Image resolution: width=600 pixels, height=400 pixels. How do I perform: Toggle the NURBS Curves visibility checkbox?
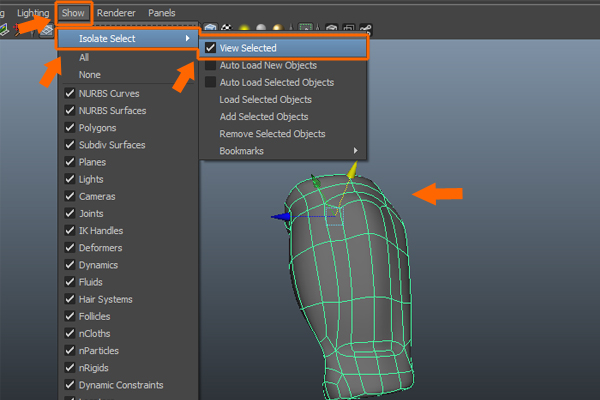pyautogui.click(x=70, y=94)
